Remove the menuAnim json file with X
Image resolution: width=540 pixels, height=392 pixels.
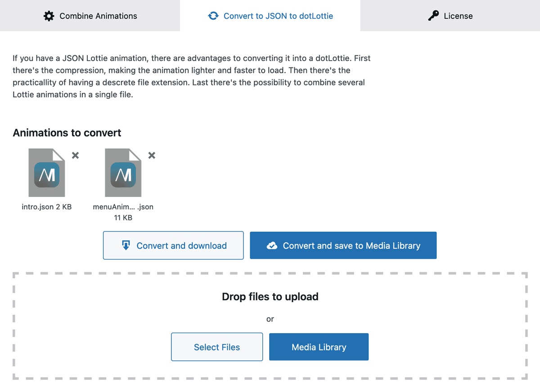click(x=152, y=156)
